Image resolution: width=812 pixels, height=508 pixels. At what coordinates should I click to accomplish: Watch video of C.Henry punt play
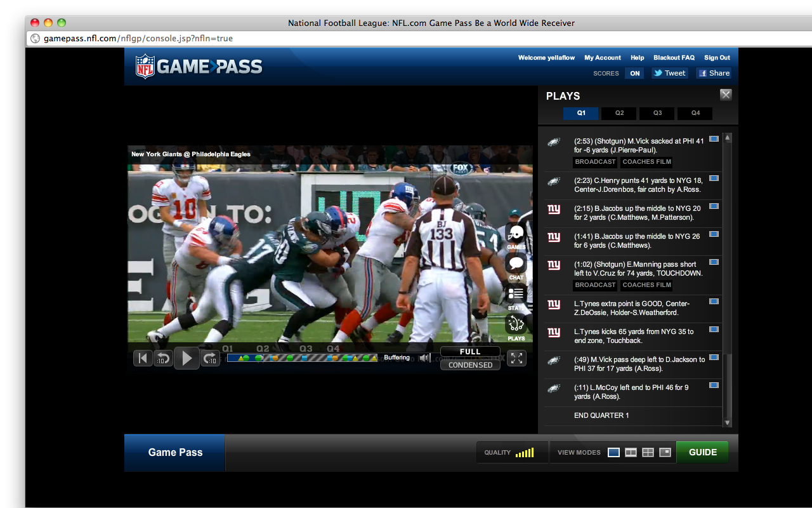(x=714, y=178)
